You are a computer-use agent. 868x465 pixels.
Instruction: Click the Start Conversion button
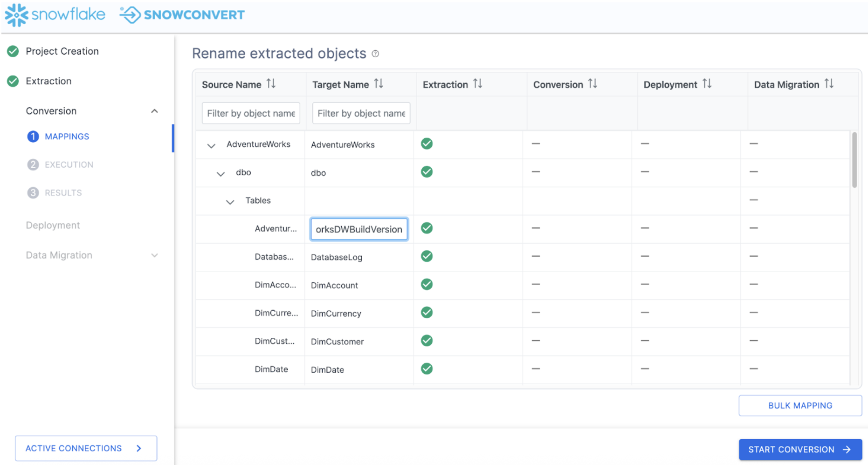(800, 449)
